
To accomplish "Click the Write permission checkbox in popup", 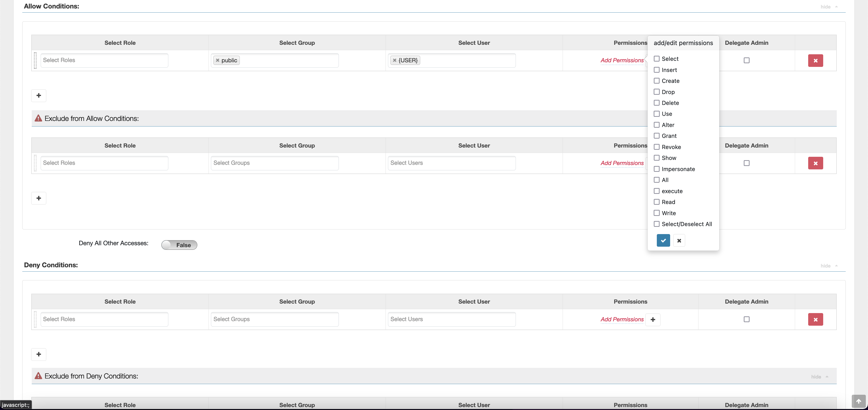I will 657,213.
